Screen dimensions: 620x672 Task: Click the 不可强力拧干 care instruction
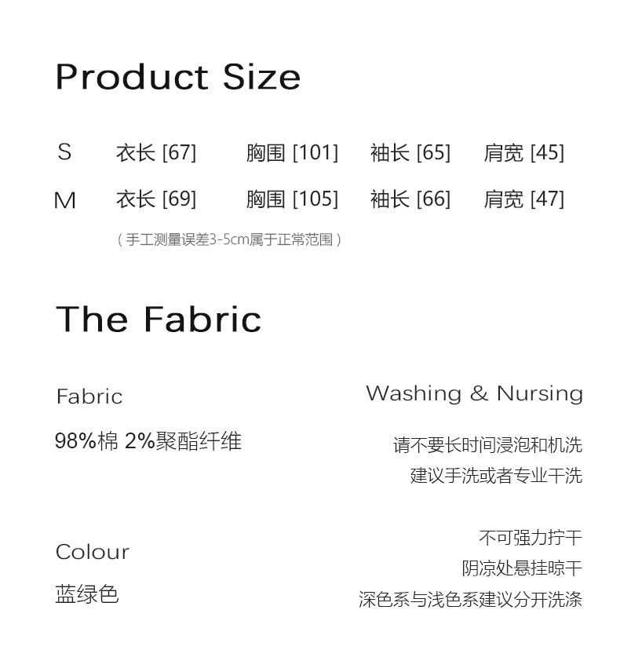tap(531, 538)
